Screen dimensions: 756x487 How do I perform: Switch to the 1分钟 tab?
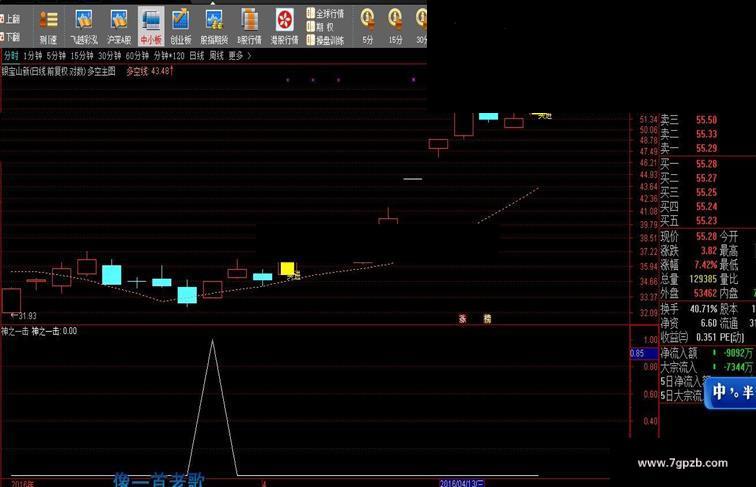[33, 56]
